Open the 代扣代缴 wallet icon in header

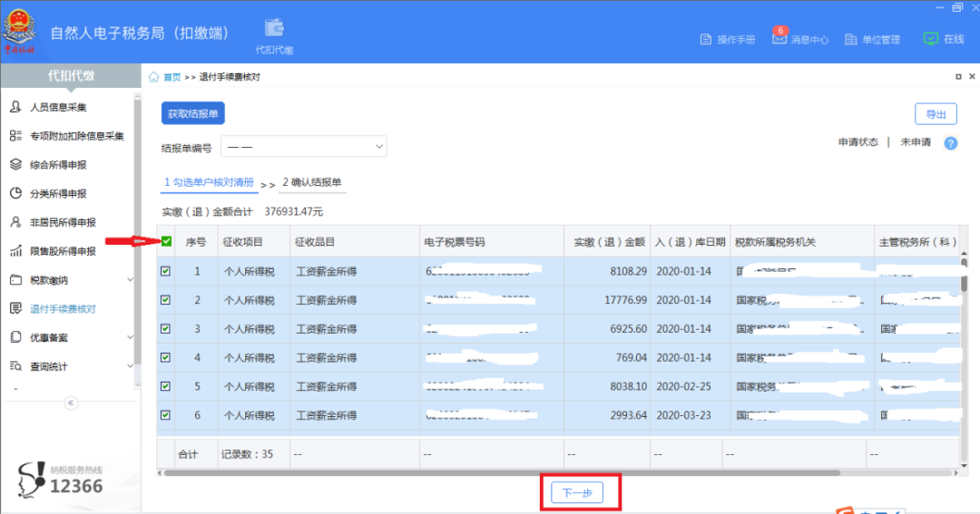click(274, 28)
